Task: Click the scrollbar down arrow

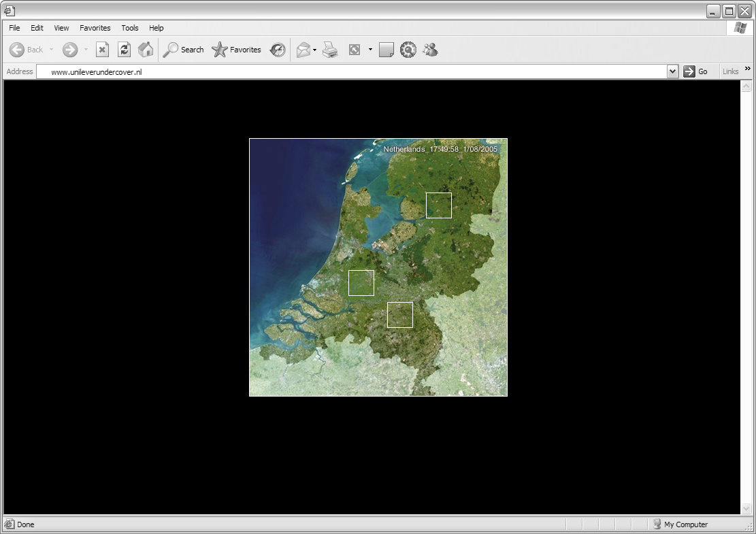Action: [746, 508]
